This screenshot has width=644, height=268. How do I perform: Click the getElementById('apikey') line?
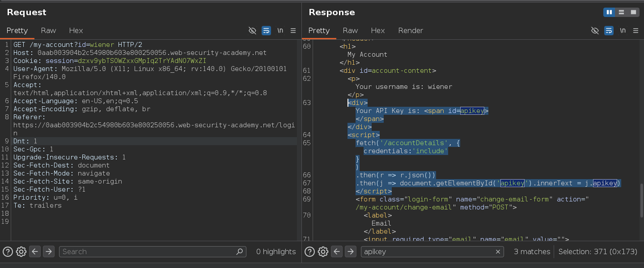click(x=488, y=183)
